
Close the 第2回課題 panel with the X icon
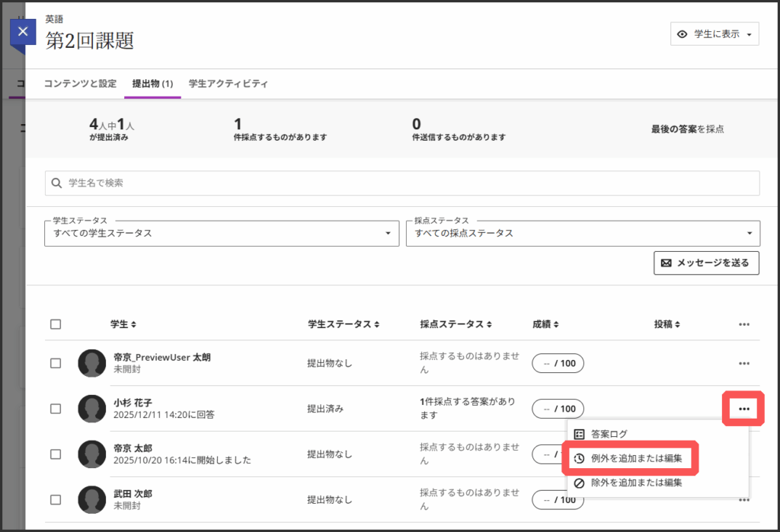pyautogui.click(x=23, y=32)
